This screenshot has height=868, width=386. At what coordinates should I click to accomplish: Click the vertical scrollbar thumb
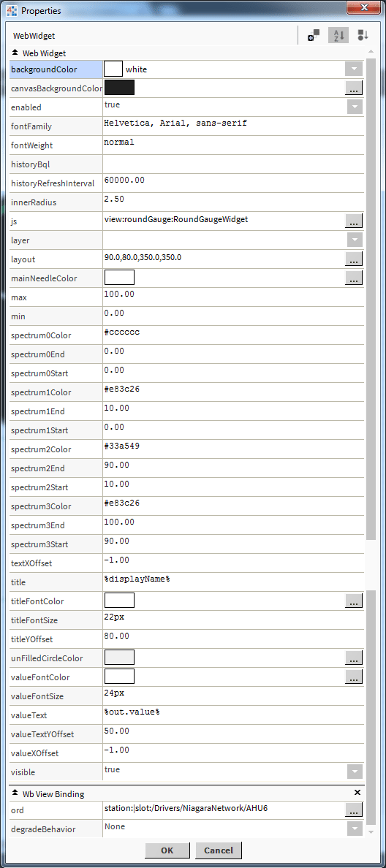click(371, 299)
